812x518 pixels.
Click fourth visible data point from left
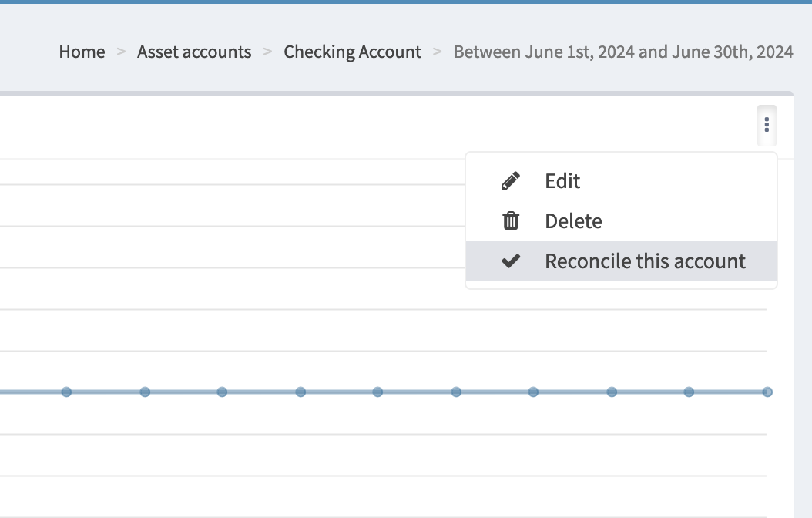coord(300,392)
